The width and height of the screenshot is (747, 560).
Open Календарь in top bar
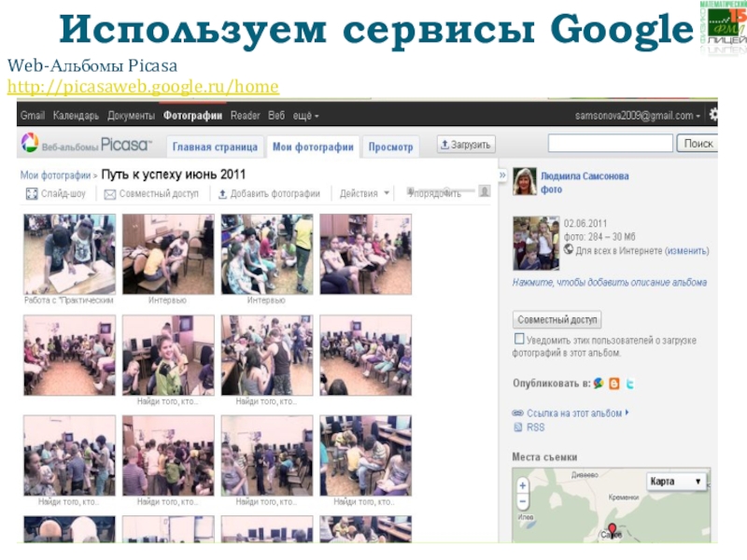76,116
